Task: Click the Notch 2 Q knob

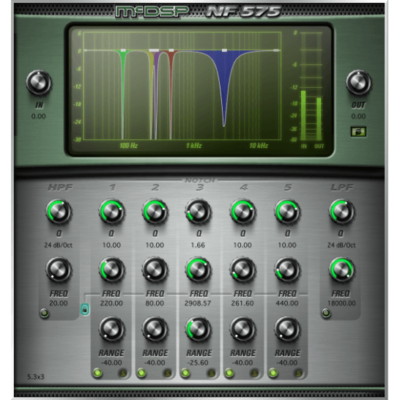Action: [155, 212]
